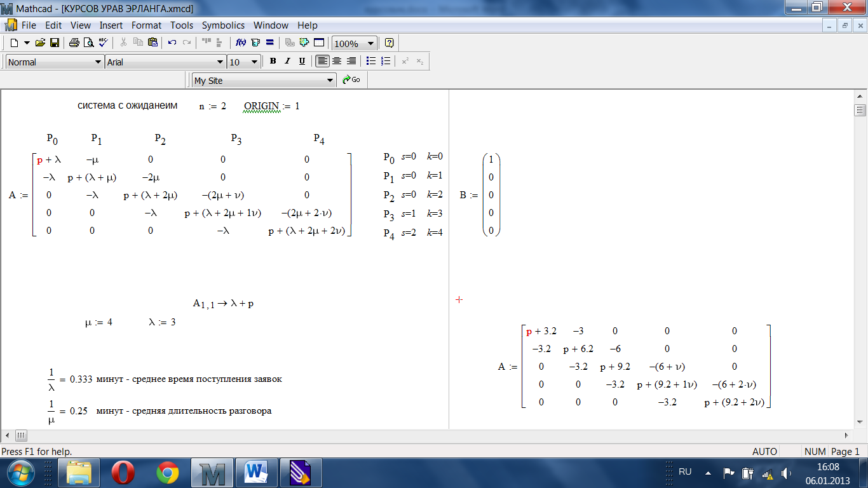This screenshot has height=488, width=868.
Task: Undo the last action
Action: click(172, 43)
